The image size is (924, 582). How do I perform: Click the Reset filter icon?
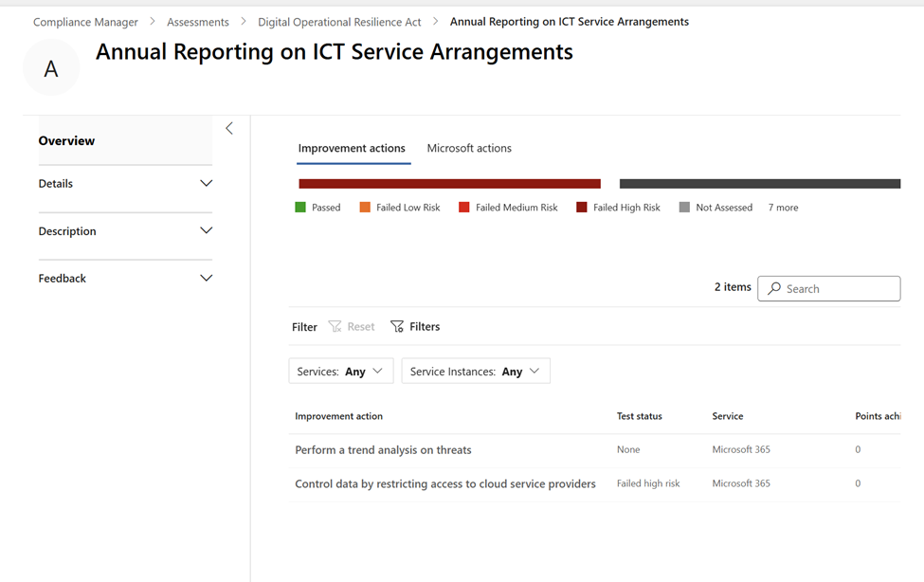335,326
